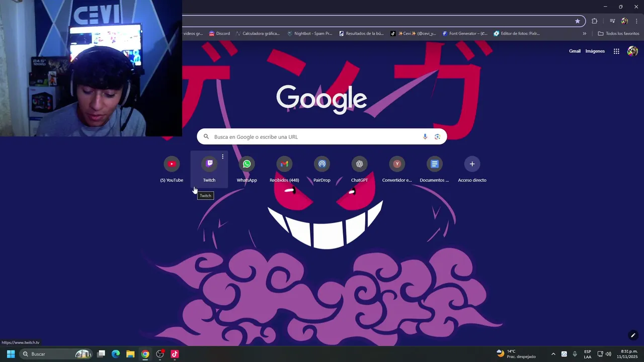
Task: Open the cloud app tray icon
Action: coord(564,354)
